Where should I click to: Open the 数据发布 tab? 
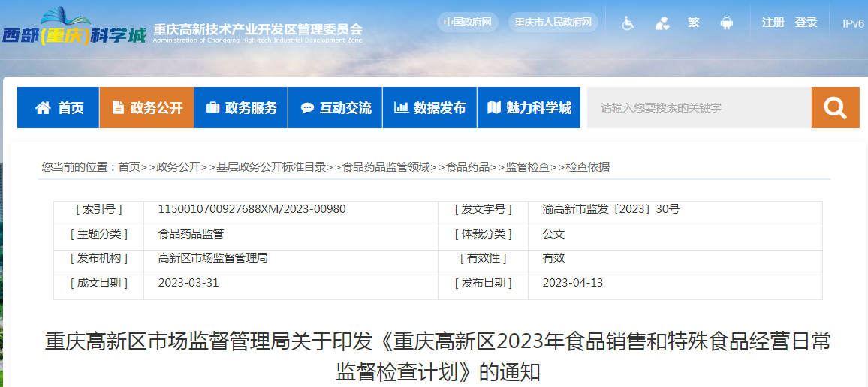429,108
